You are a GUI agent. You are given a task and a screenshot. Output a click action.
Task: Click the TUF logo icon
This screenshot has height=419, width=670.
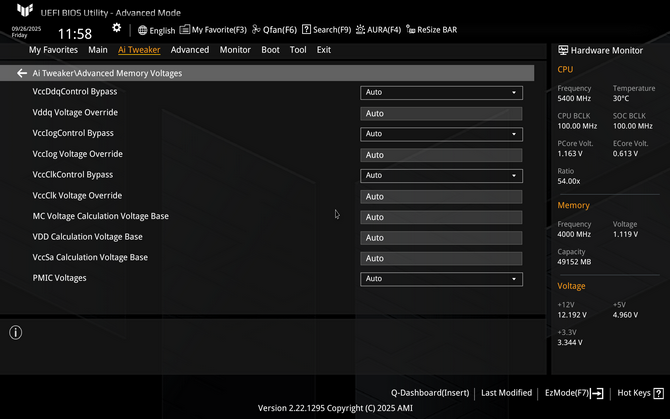coord(25,10)
